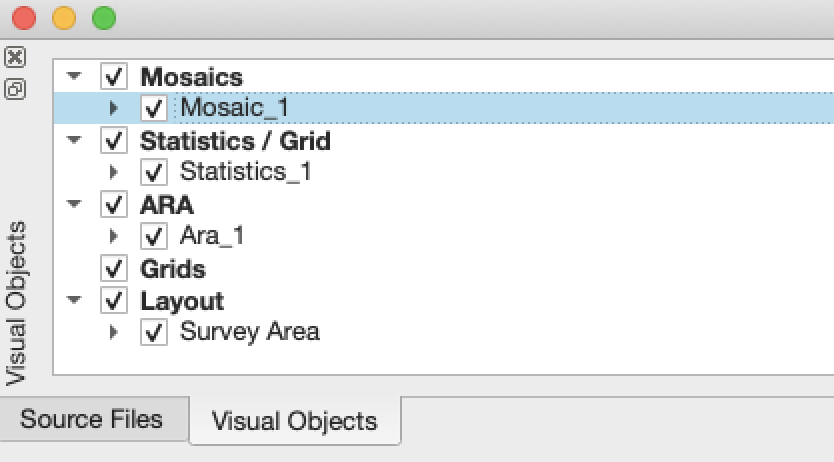The width and height of the screenshot is (834, 462).
Task: Toggle visibility of Mosaic_1
Action: pos(154,108)
